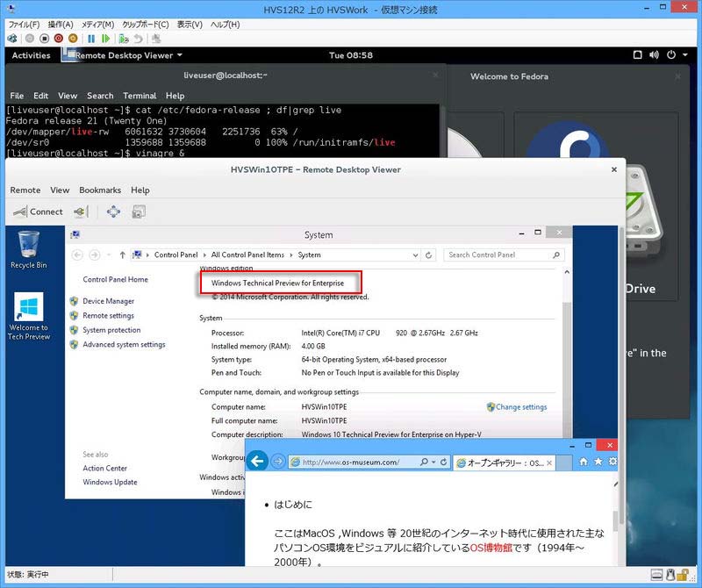The width and height of the screenshot is (702, 588).
Task: Open the terminal's Terminal menu
Action: pyautogui.click(x=140, y=96)
